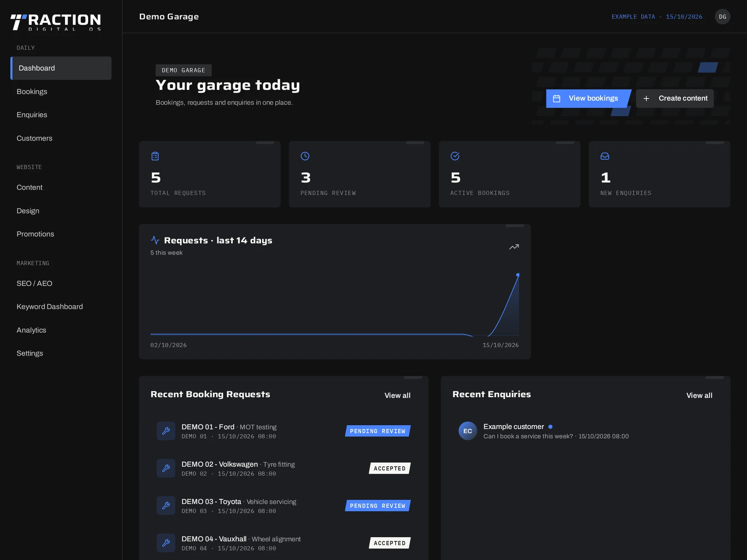Open the Total Requests stat card
747x560 pixels.
coord(210,174)
